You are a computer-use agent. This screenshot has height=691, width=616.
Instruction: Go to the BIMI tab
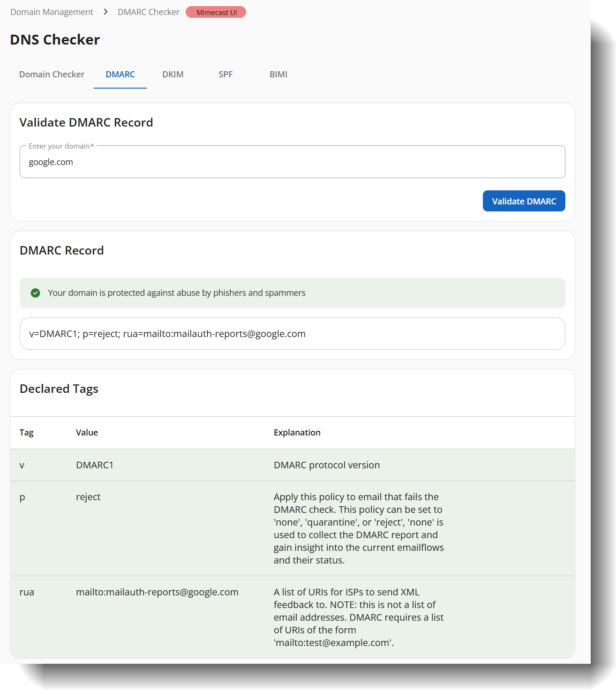point(278,75)
